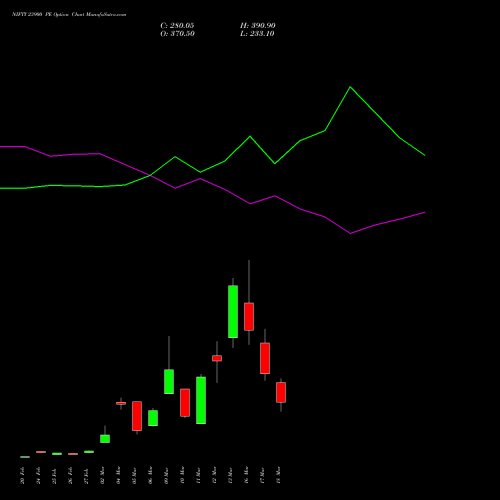Select the close value 'C: 280.05'
This screenshot has width=500, height=500.
click(x=177, y=26)
